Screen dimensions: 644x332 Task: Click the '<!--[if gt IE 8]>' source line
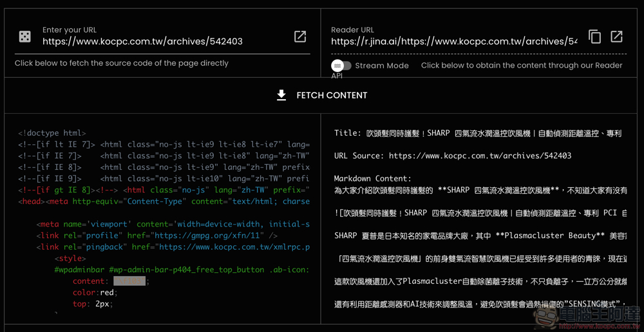click(164, 190)
